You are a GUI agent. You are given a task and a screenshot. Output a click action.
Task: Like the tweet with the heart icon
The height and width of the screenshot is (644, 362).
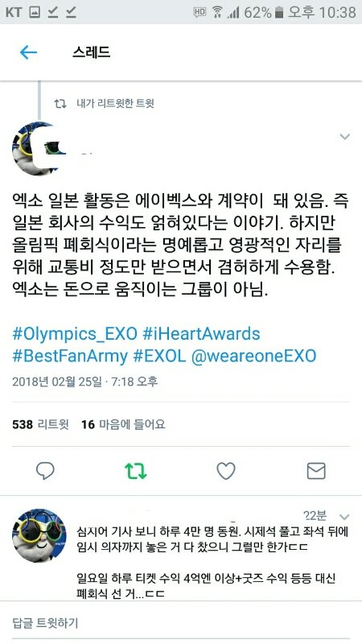[226, 471]
